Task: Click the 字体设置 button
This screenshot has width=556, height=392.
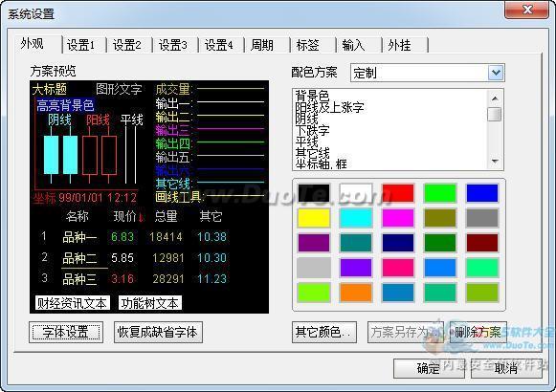Action: (x=66, y=332)
